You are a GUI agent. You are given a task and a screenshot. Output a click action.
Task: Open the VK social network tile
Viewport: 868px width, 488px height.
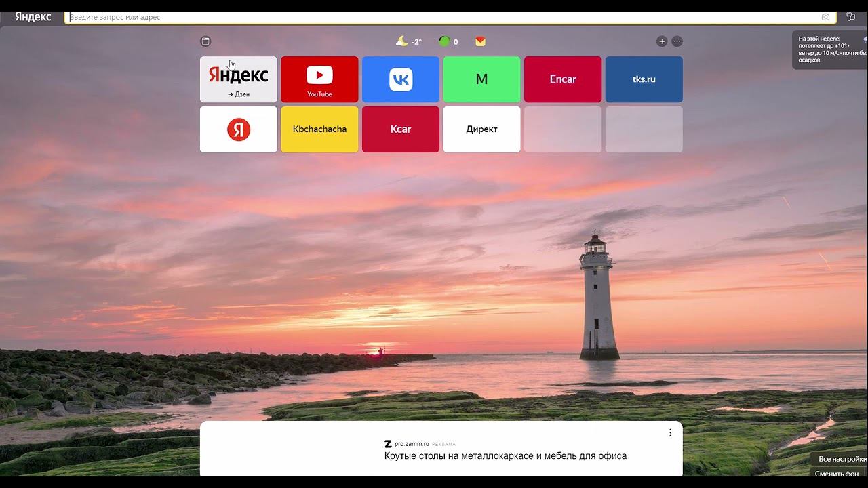[401, 79]
